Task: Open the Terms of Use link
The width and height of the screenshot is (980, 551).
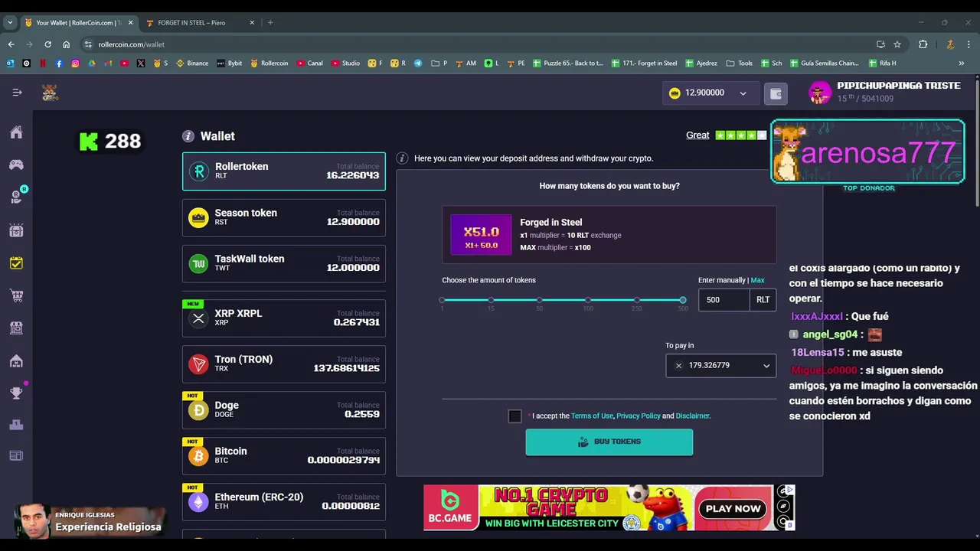Action: point(592,416)
